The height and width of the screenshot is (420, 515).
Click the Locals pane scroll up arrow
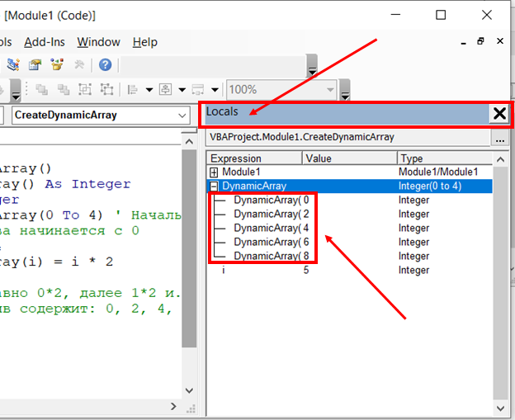pos(500,159)
